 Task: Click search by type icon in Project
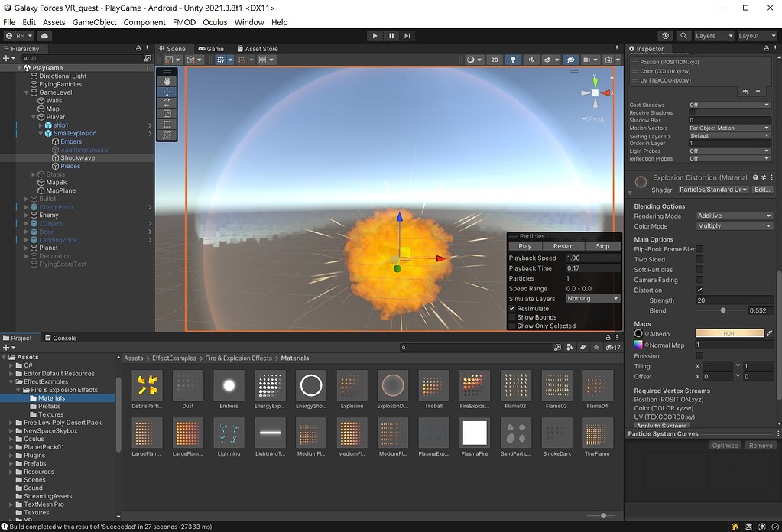(x=569, y=348)
